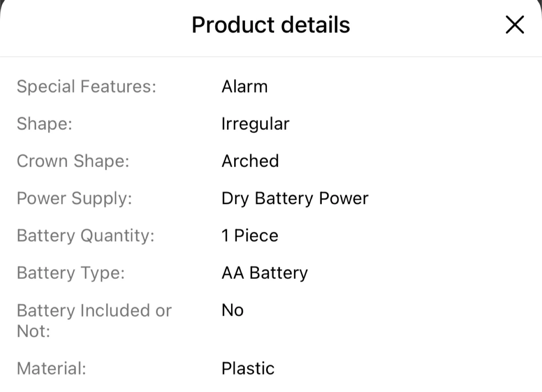
Task: Tap the Battery Type label
Action: point(71,273)
